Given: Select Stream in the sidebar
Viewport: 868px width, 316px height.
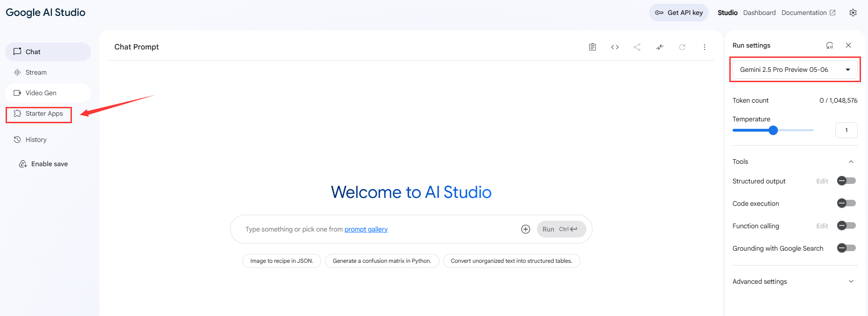Looking at the screenshot, I should (48, 72).
